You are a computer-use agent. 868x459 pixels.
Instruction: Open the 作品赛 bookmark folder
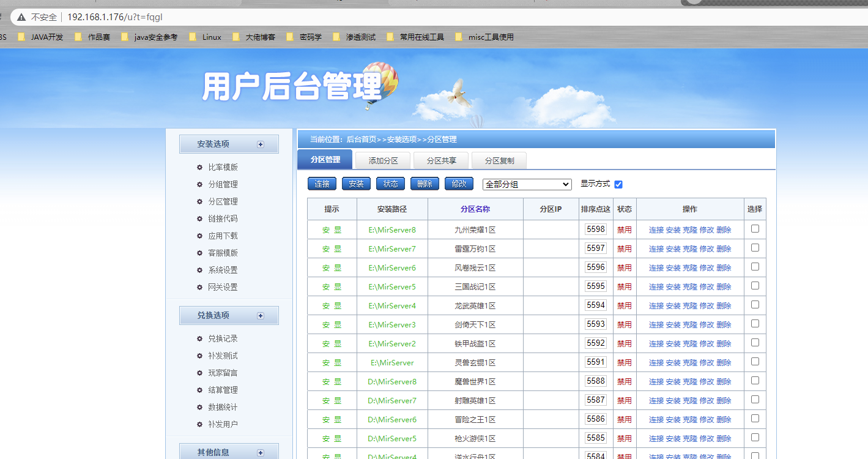pyautogui.click(x=92, y=37)
